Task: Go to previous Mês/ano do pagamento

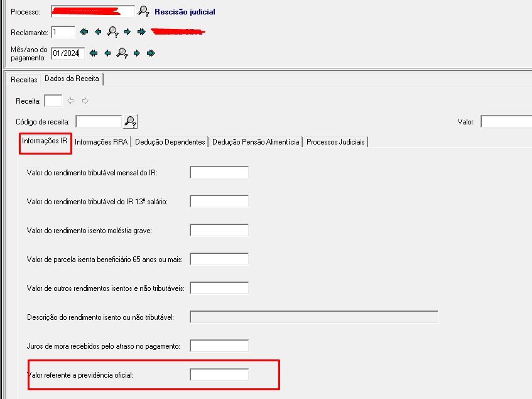Action: [x=107, y=53]
